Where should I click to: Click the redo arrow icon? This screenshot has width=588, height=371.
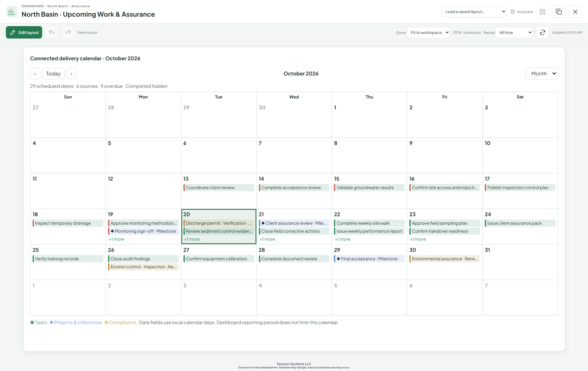(68, 32)
